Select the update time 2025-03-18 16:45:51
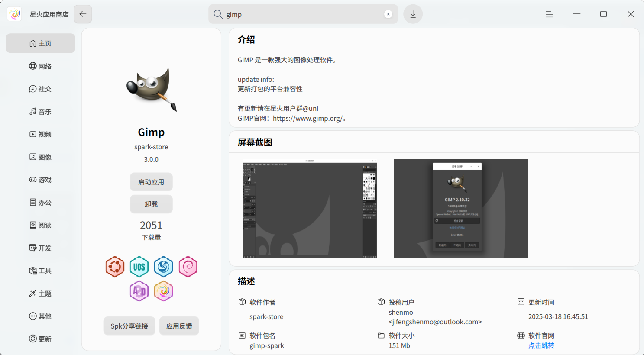 pyautogui.click(x=558, y=316)
